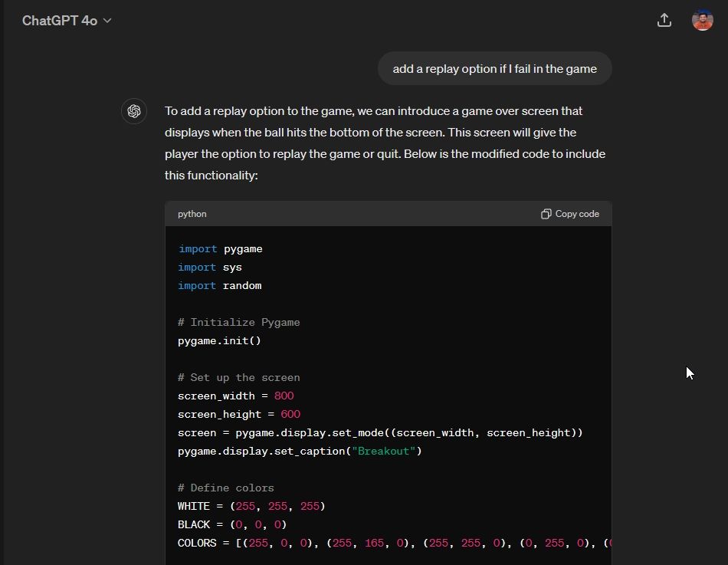Screen dimensions: 728x565
Task: Click the screen_height value 600
Action: point(290,415)
